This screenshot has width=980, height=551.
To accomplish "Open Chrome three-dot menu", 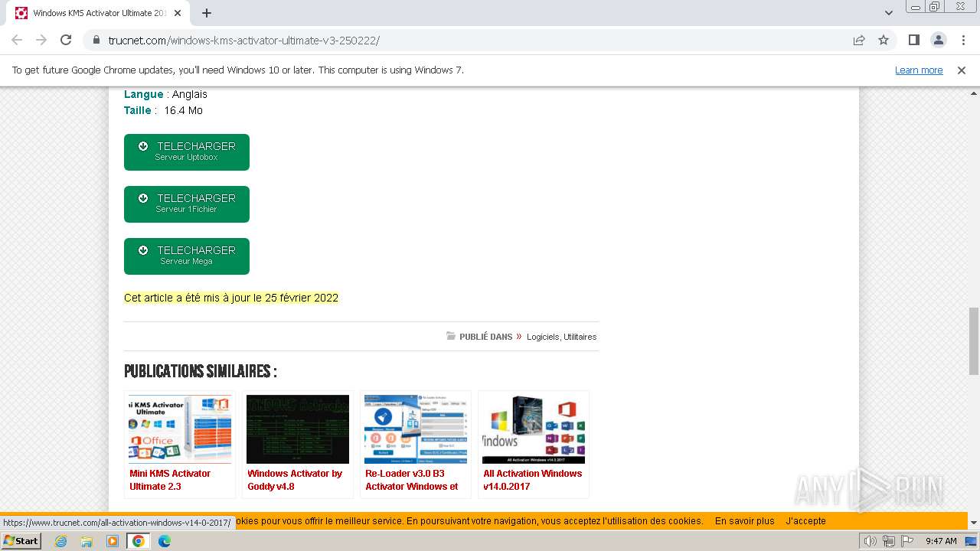I will coord(963,40).
